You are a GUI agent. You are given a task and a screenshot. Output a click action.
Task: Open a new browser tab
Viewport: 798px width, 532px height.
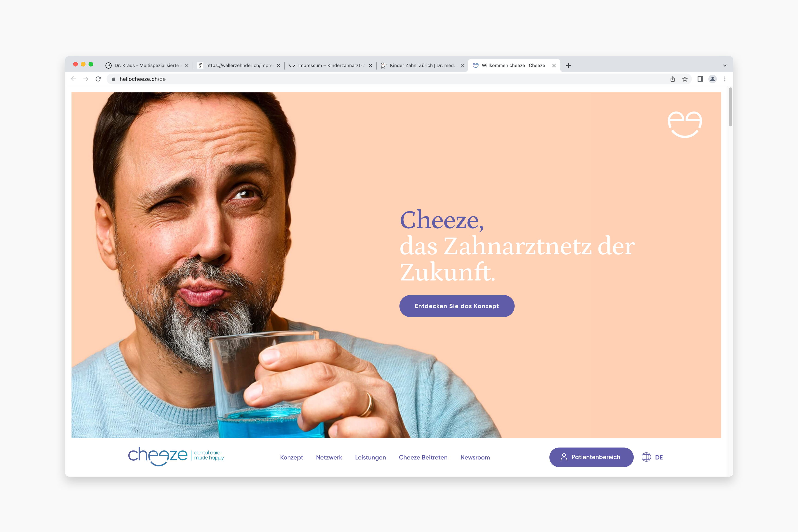coord(569,66)
